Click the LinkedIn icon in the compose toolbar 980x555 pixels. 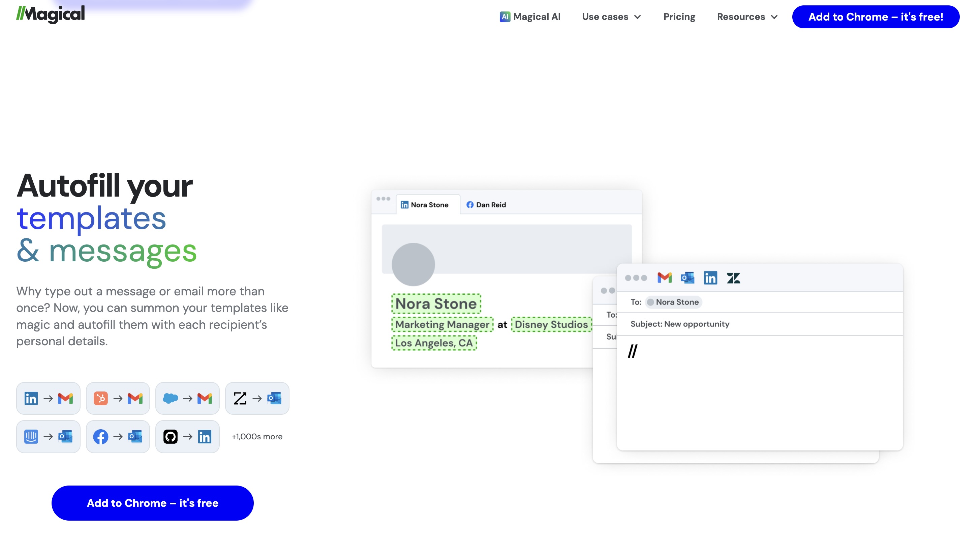tap(711, 278)
